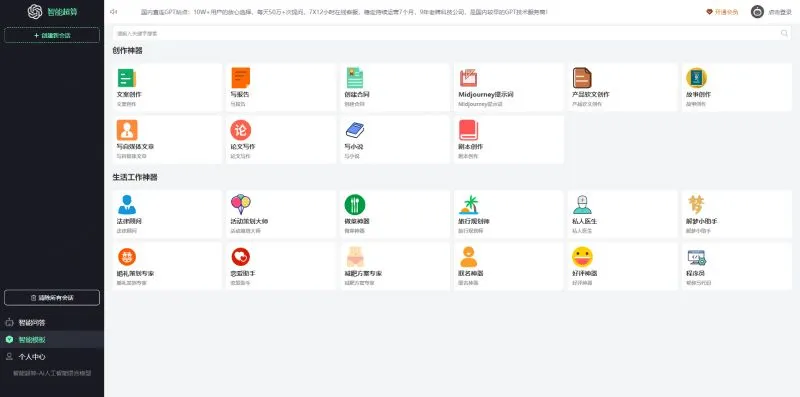The height and width of the screenshot is (397, 800).
Task: Click the 程序员 code monitor icon
Action: point(696,257)
